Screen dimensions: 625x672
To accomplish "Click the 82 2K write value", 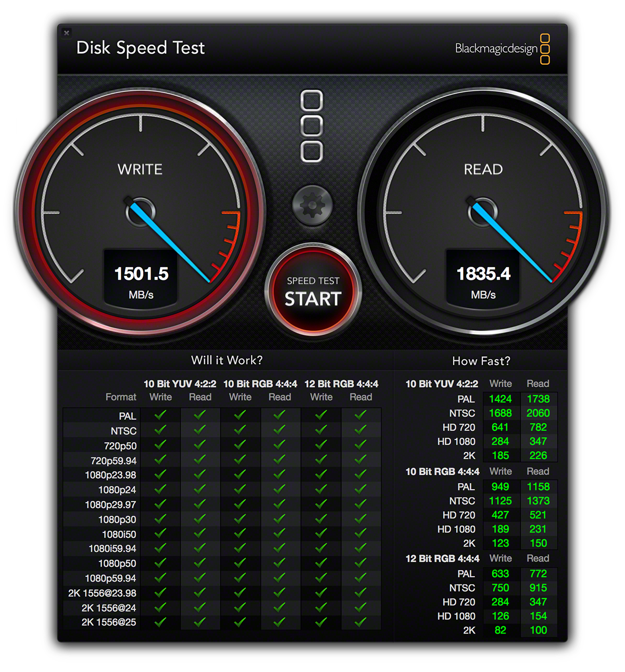I will point(500,630).
